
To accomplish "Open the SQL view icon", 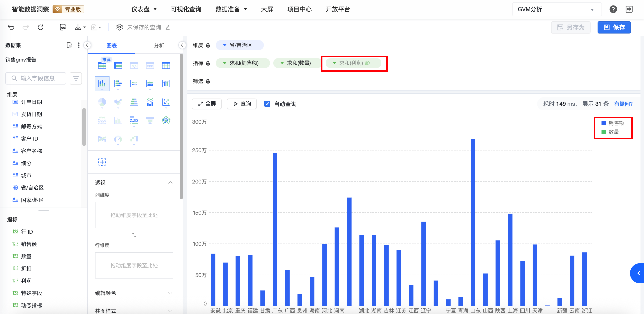I will 63,27.
